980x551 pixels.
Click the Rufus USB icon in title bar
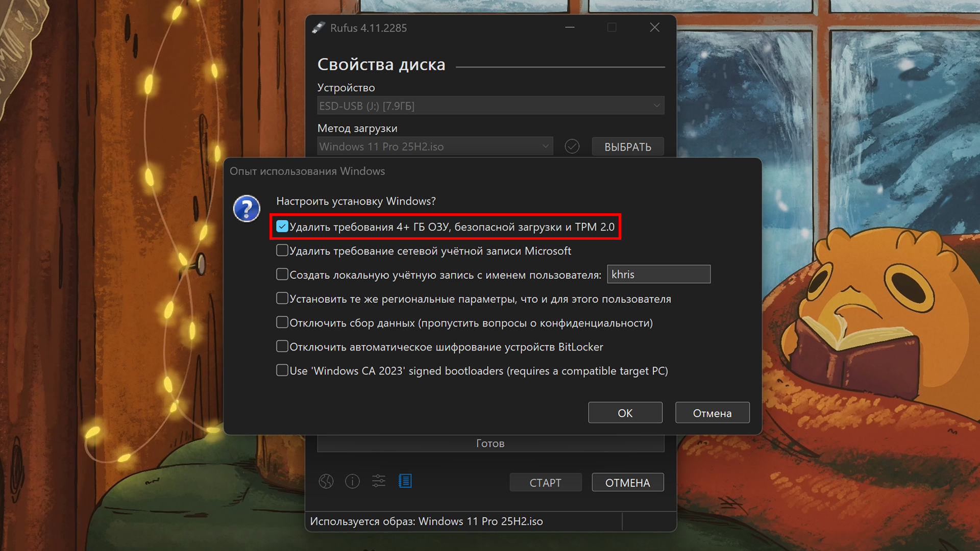[318, 28]
